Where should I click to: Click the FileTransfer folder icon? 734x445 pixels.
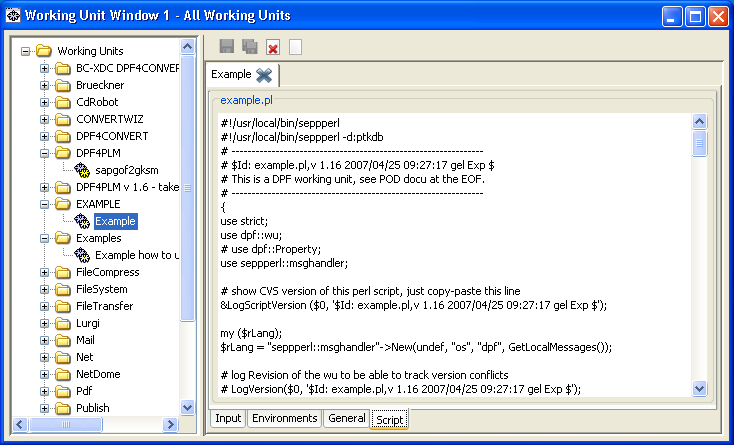63,306
